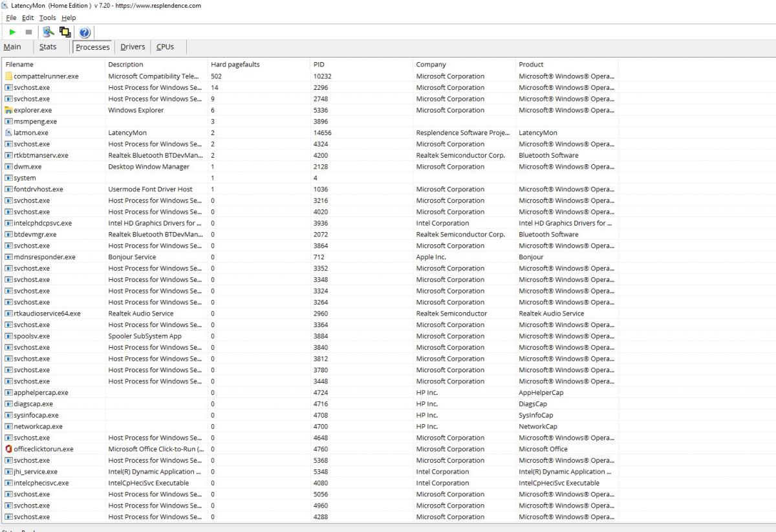Image resolution: width=776 pixels, height=532 pixels.
Task: Click the 'Desktop Window Manager' description cell
Action: coord(149,167)
